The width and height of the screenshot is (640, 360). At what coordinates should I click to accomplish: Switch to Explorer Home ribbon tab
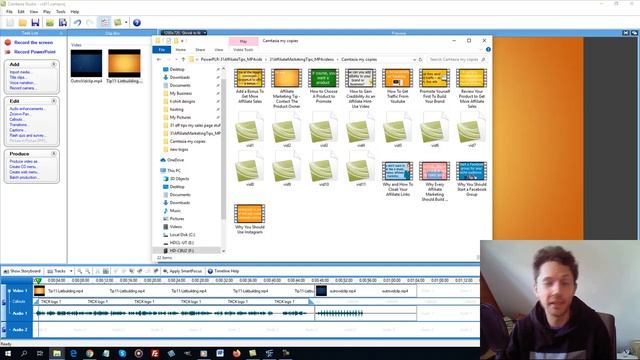(x=181, y=50)
